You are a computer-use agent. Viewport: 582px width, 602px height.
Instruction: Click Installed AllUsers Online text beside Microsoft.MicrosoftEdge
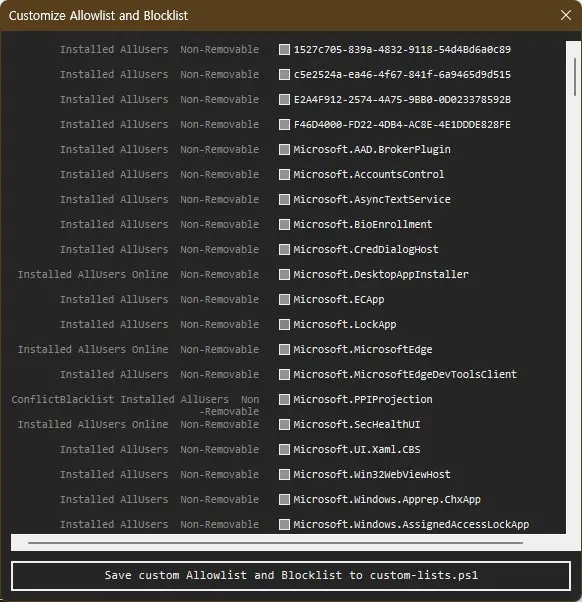(93, 349)
